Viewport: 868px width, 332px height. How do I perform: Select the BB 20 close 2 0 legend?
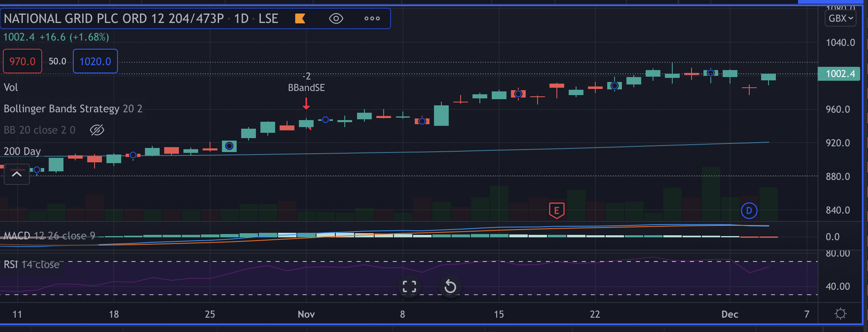point(40,130)
